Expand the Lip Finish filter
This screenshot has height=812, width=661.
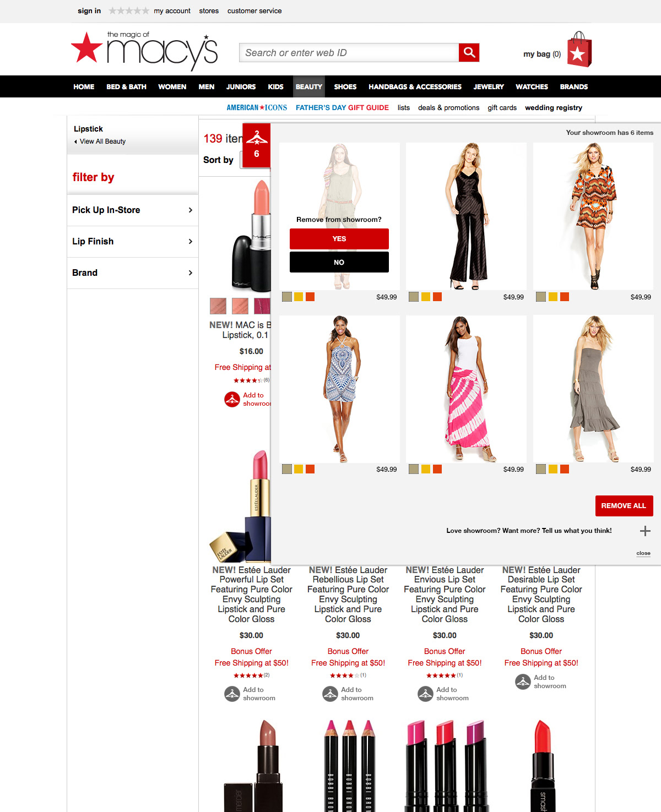(x=133, y=241)
